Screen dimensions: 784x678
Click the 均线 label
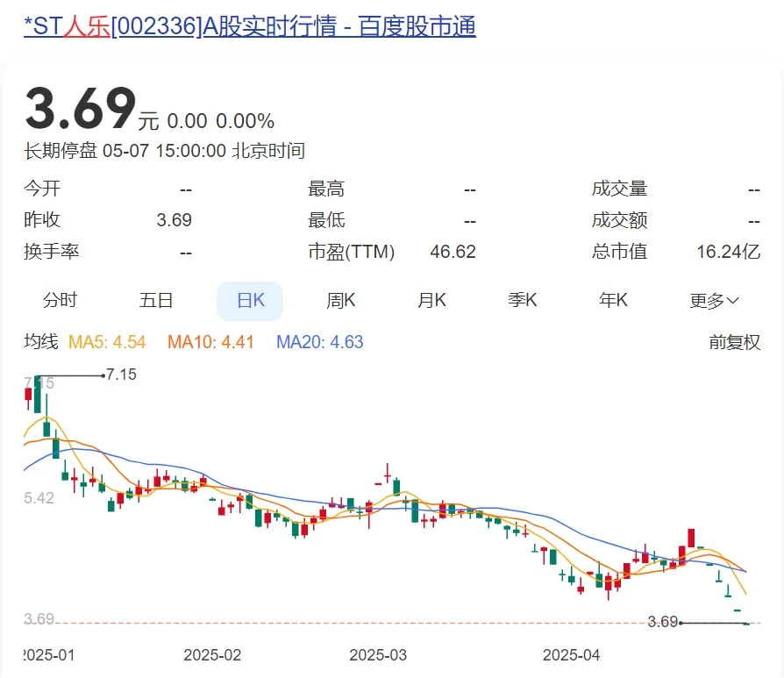[41, 342]
